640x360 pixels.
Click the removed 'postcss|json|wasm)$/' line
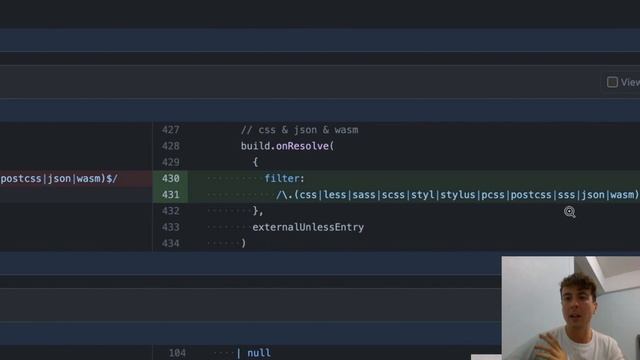[x=59, y=178]
